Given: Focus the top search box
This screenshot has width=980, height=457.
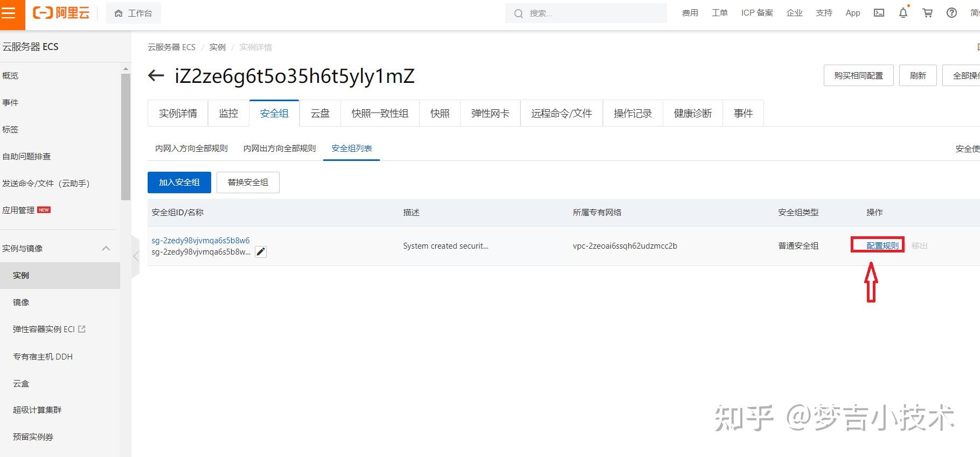Looking at the screenshot, I should (586, 13).
